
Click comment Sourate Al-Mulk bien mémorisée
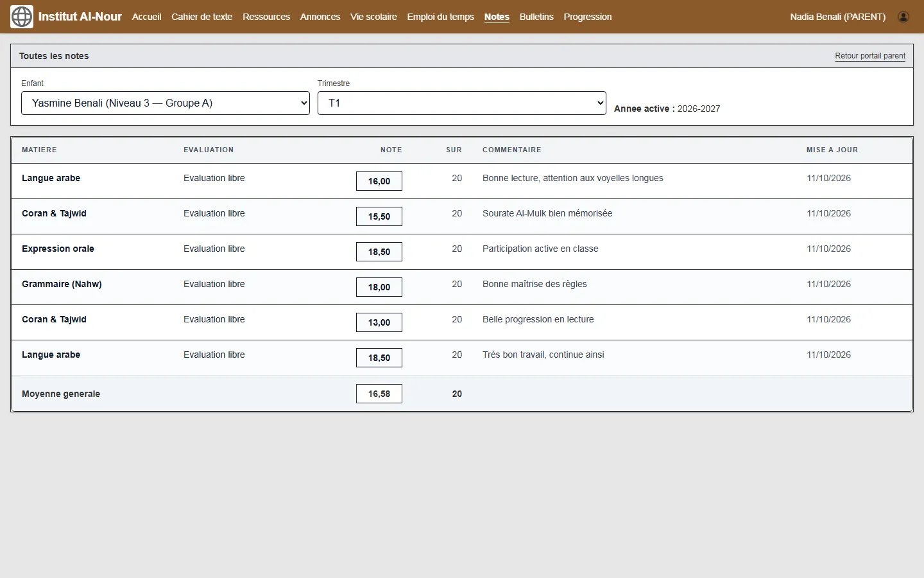547,213
